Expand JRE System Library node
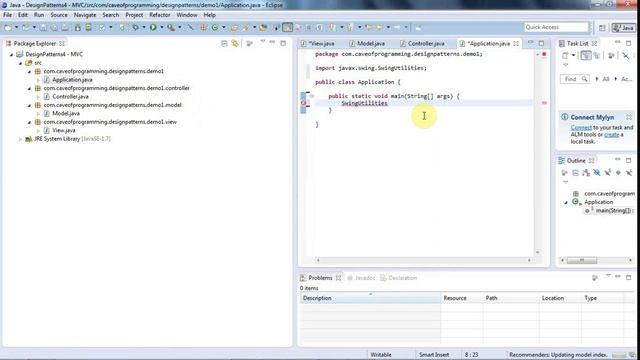 [x=20, y=139]
